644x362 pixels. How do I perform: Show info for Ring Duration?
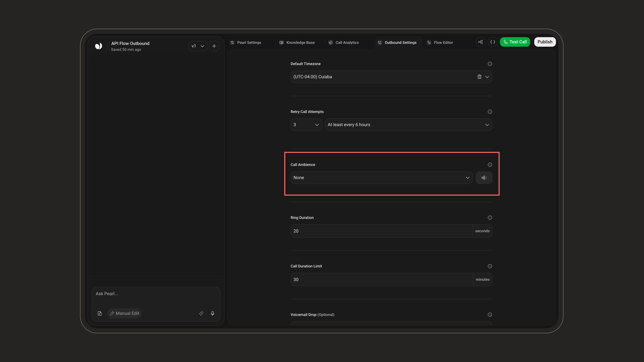[490, 218]
